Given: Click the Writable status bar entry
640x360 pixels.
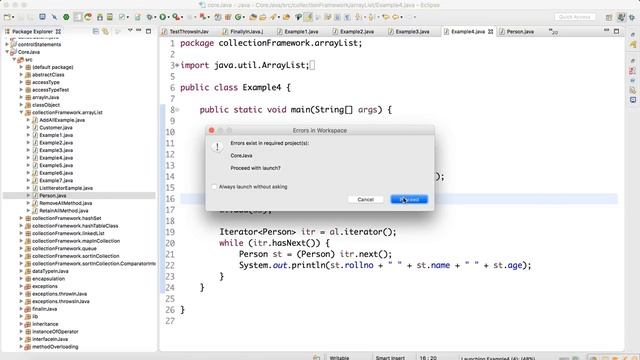Looking at the screenshot, I should pos(339,358).
